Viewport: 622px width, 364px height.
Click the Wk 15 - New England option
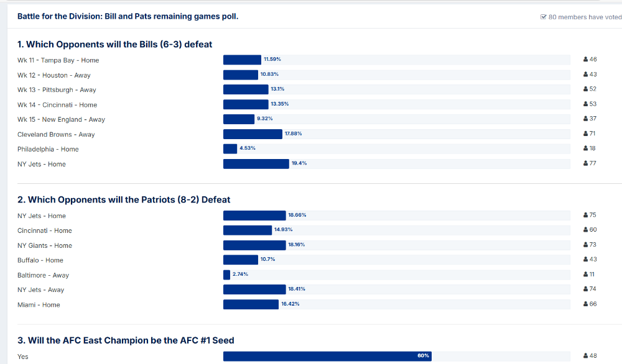coord(61,119)
